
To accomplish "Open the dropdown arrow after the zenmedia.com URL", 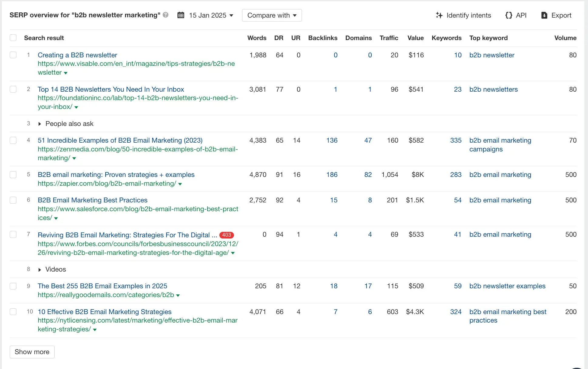I will point(74,158).
